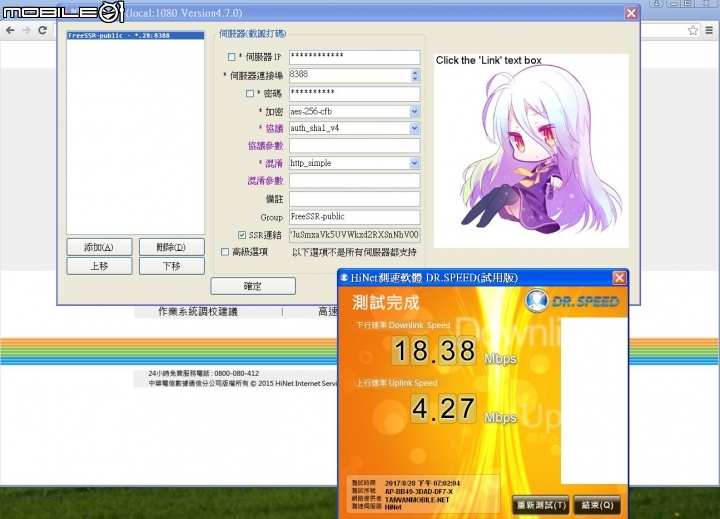Increase server port with up stepper
720x519 pixels.
tap(415, 72)
